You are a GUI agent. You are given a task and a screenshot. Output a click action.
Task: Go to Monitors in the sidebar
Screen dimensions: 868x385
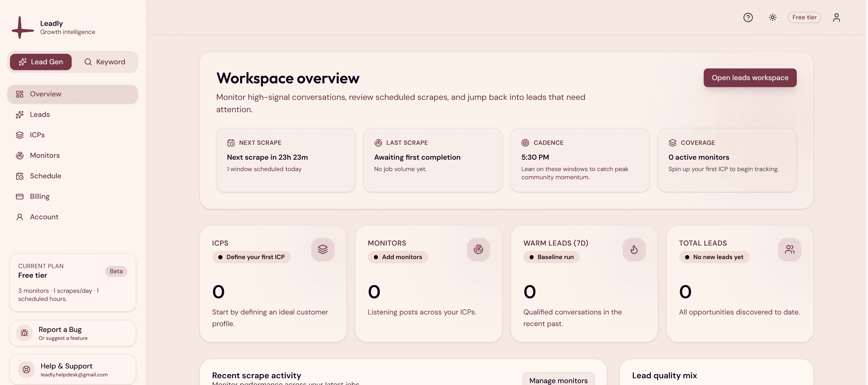point(44,155)
